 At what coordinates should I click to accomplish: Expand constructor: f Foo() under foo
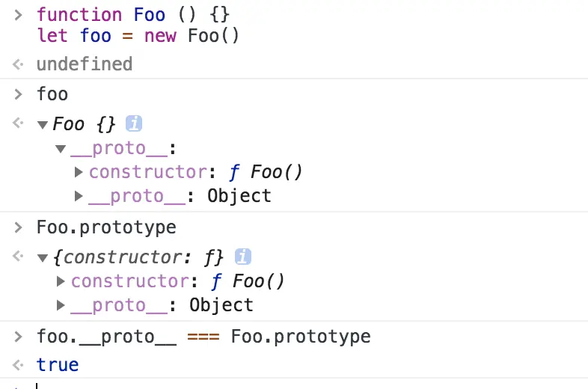79,173
